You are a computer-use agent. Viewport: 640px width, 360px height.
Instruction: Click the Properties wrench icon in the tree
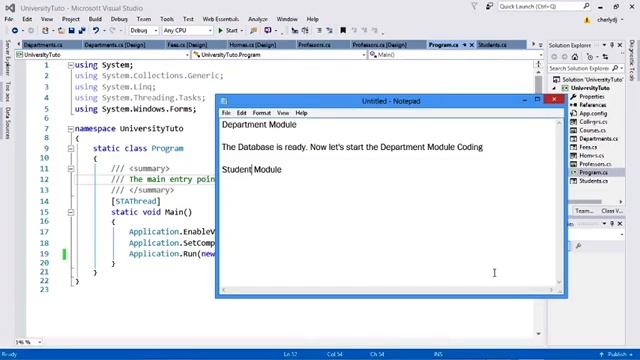pyautogui.click(x=573, y=97)
